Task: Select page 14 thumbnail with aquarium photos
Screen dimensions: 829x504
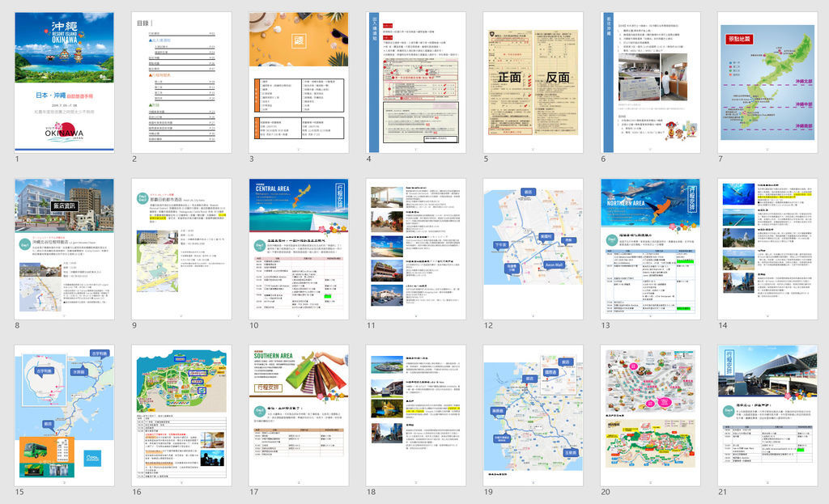Action: click(x=767, y=249)
